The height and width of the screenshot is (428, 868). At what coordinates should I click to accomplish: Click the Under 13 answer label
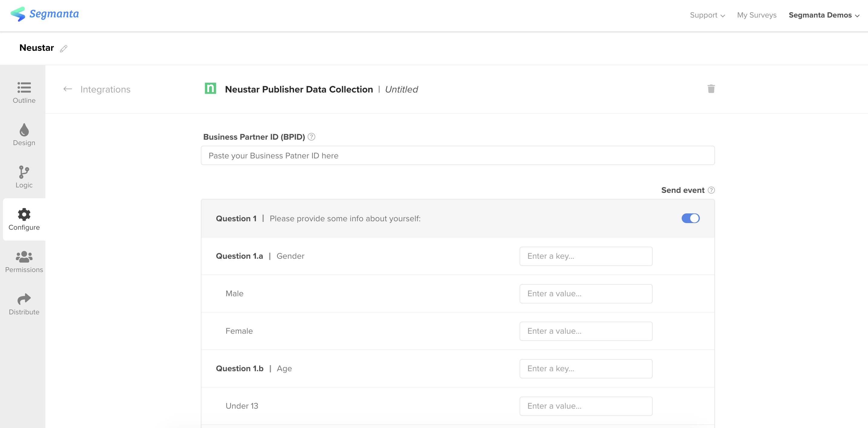242,406
